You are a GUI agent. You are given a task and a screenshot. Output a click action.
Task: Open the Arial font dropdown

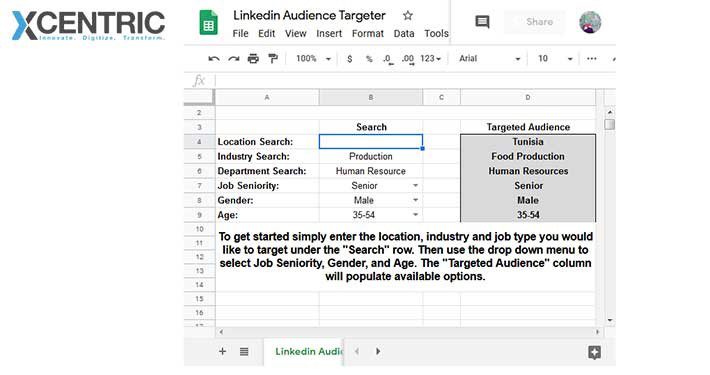[x=489, y=59]
